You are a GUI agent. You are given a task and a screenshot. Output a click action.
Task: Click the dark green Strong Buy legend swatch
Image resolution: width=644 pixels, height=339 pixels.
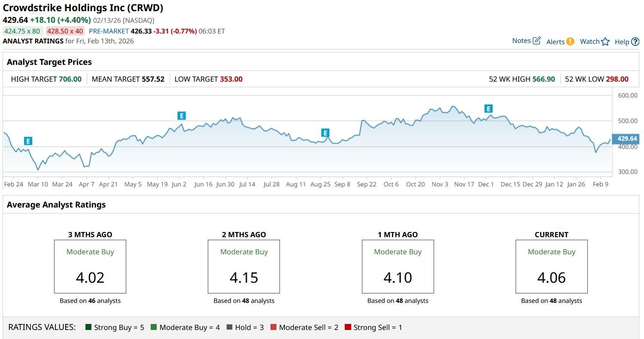pyautogui.click(x=89, y=327)
